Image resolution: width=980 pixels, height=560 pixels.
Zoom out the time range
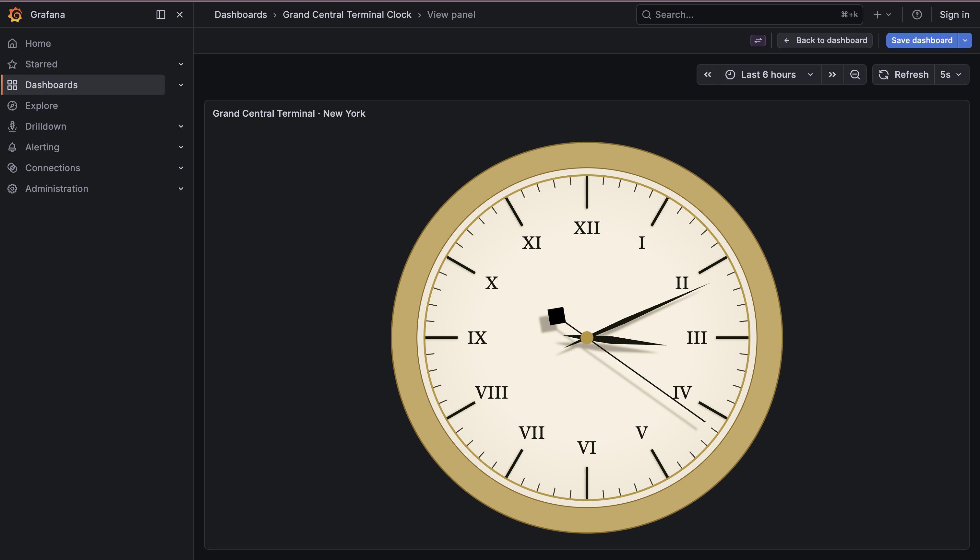coord(855,75)
